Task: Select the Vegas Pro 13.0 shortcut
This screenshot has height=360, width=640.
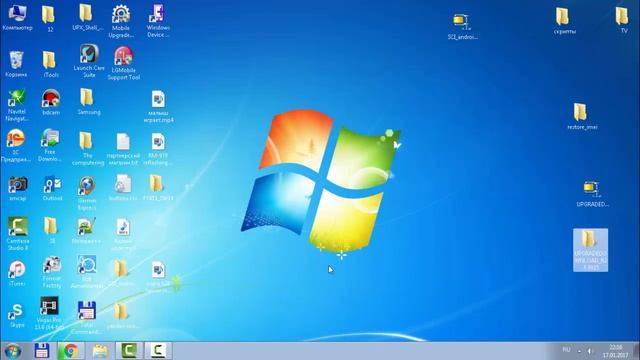Action: [x=49, y=313]
